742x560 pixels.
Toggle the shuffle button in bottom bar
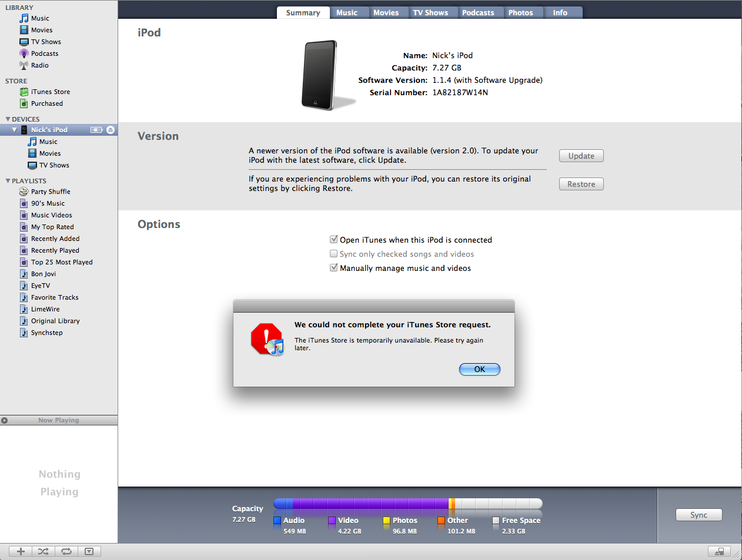(x=44, y=551)
